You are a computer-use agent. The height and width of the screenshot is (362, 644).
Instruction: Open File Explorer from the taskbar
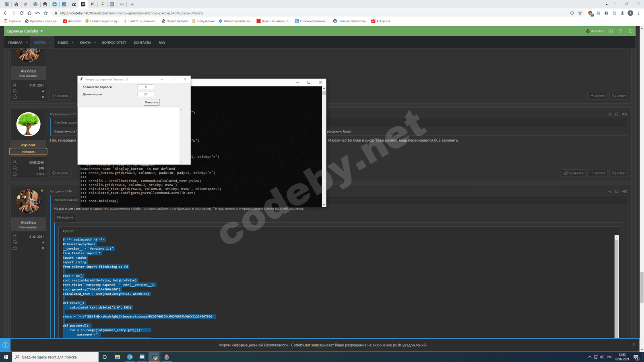[118, 357]
